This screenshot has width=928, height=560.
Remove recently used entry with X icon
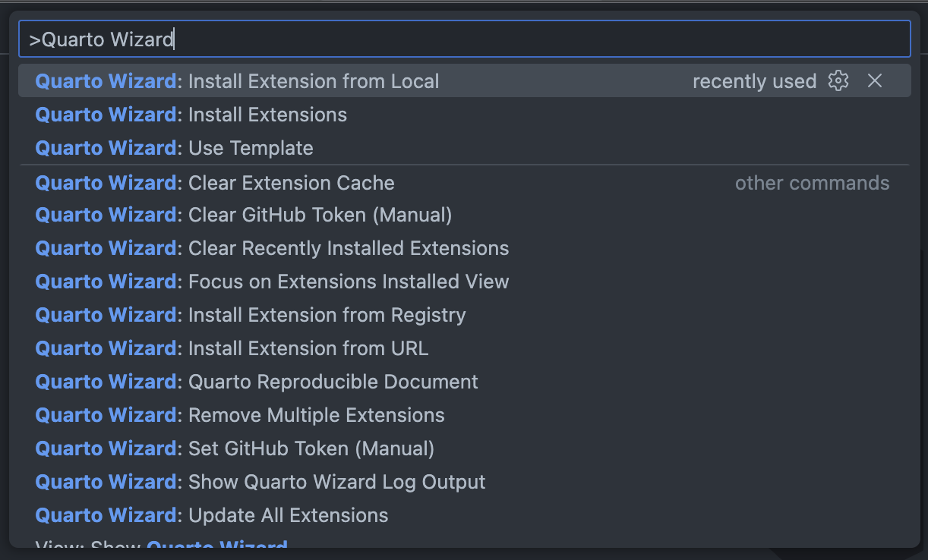point(875,81)
